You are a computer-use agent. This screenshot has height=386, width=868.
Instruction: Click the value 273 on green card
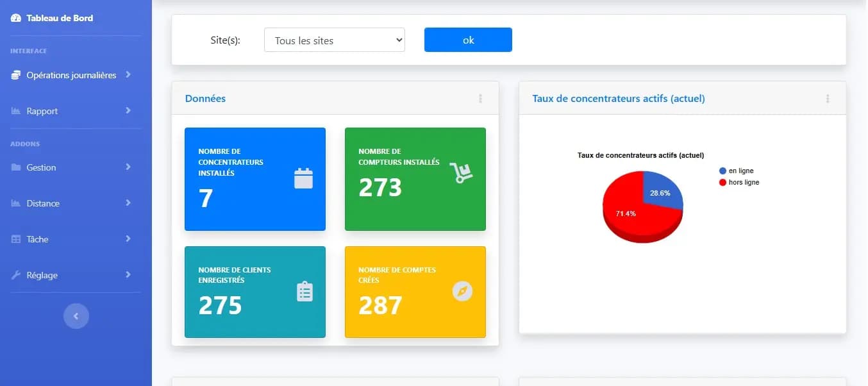380,187
